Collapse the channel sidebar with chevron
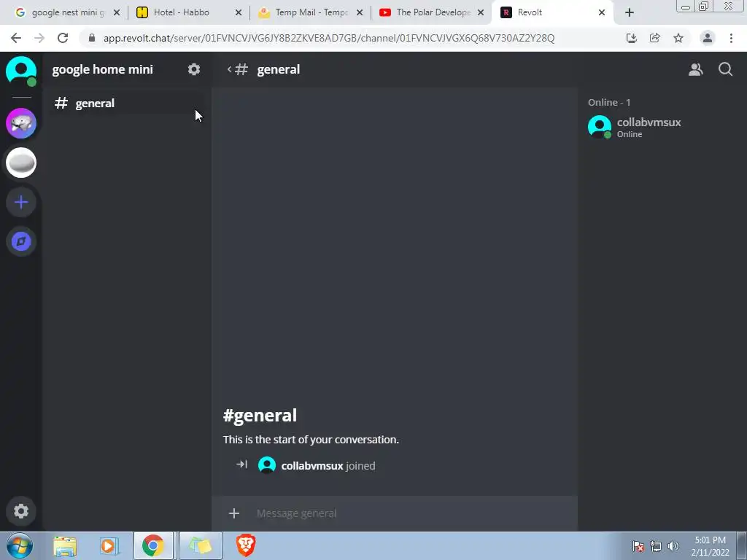The image size is (747, 560). click(229, 69)
